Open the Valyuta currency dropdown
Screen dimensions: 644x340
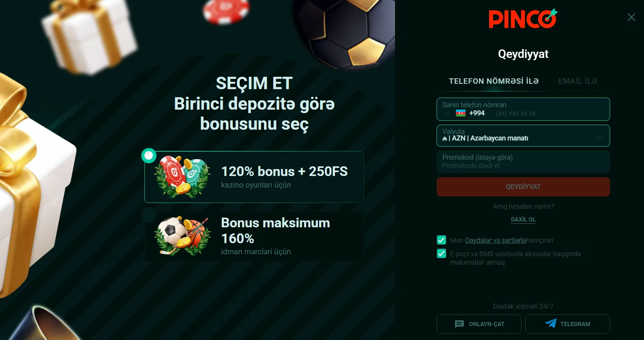(523, 135)
